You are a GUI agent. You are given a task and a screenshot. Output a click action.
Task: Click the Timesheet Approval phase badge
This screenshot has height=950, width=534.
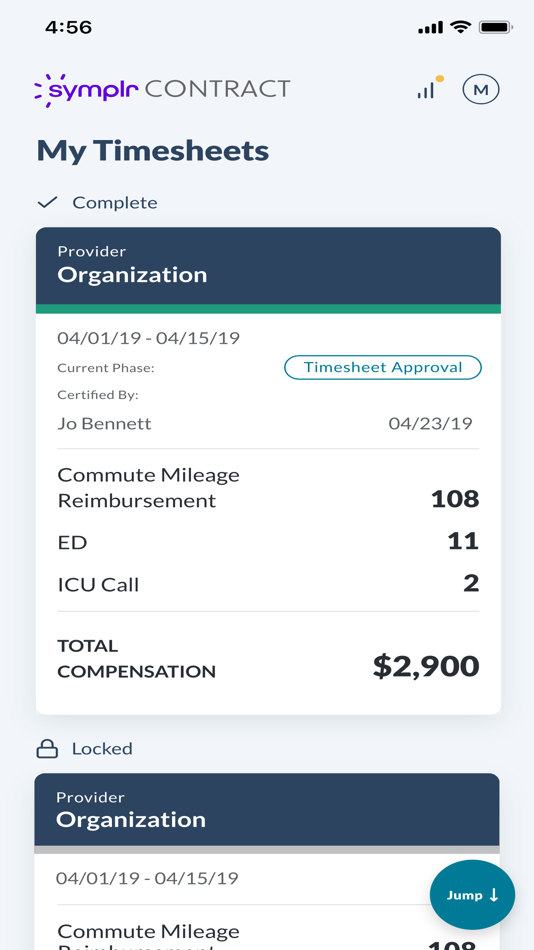click(383, 367)
